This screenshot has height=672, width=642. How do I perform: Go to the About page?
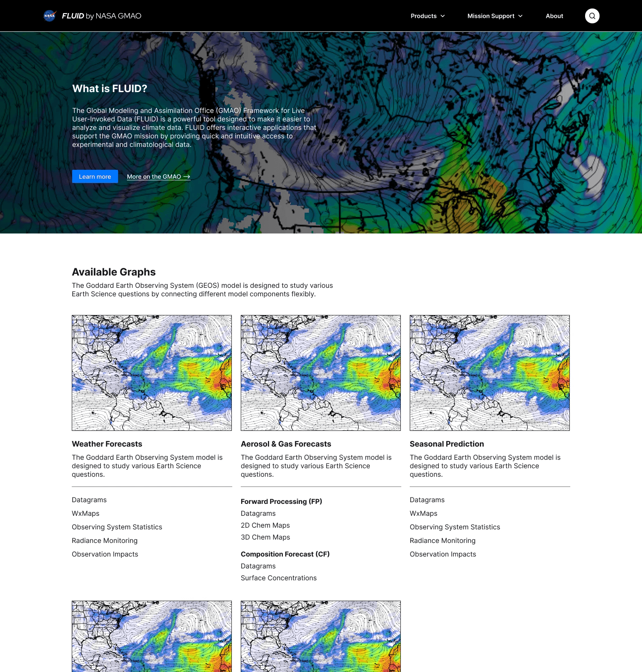pos(554,16)
